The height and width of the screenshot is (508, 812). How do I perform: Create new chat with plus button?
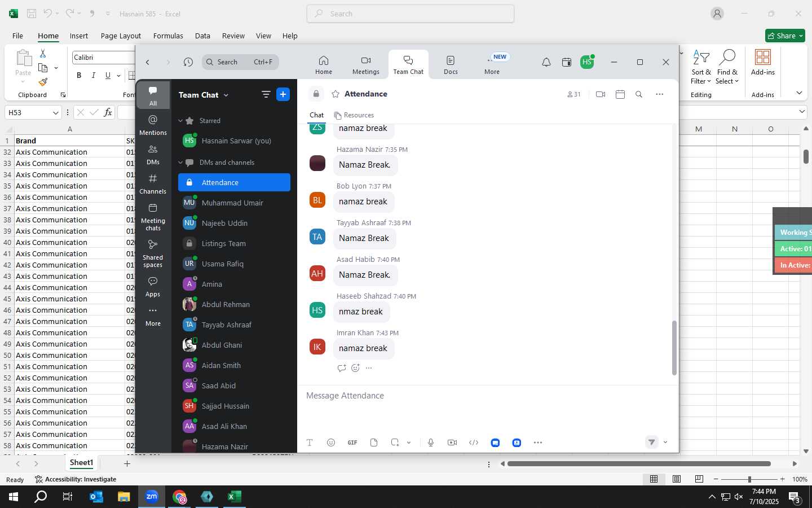tap(283, 94)
